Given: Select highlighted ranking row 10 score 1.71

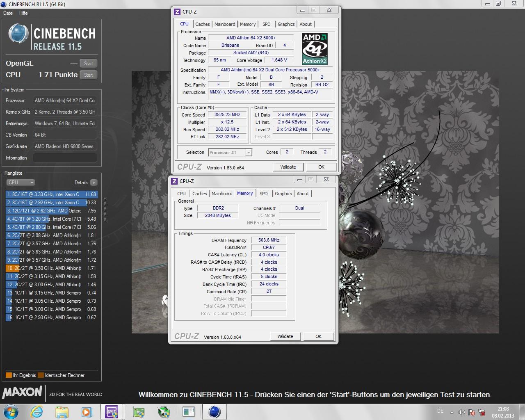Looking at the screenshot, I should tap(52, 268).
